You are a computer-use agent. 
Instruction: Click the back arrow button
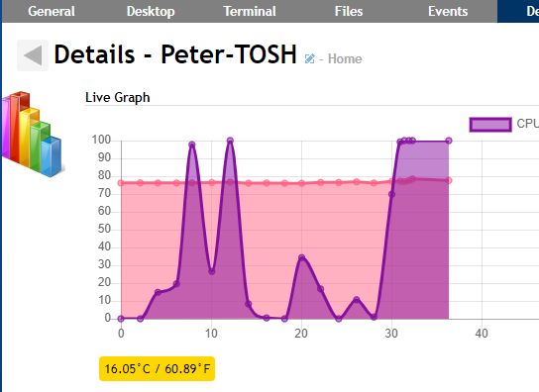33,55
